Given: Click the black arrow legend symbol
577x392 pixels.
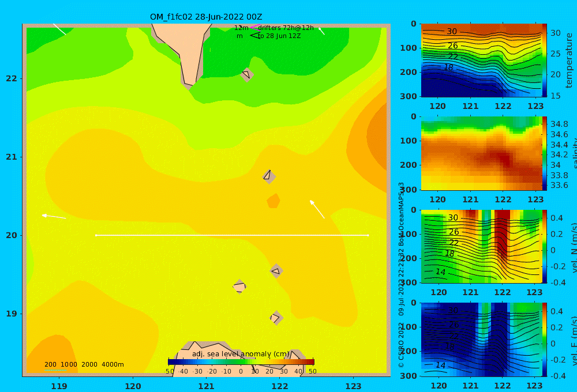Looking at the screenshot, I should pos(255,36).
